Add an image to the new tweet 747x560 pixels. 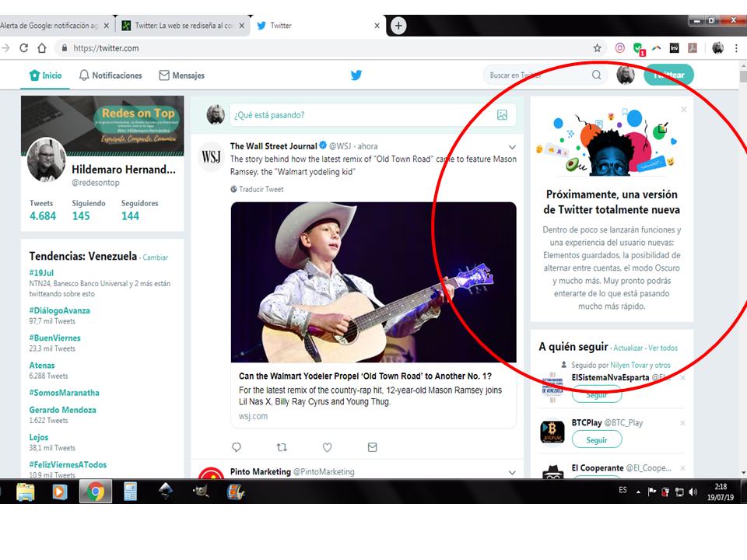click(x=502, y=115)
